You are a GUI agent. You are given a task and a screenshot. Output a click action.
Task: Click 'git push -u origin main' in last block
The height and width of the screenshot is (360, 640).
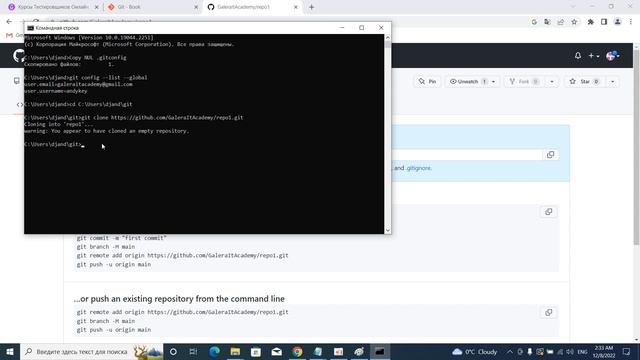point(114,330)
